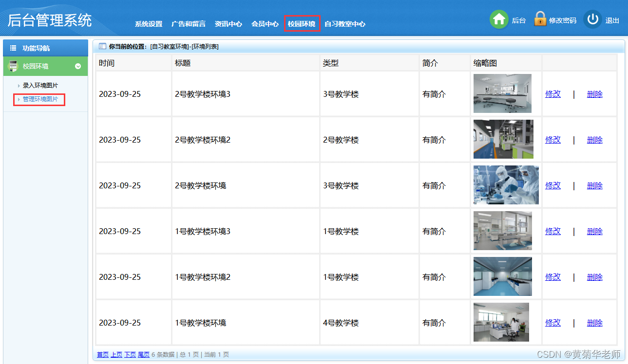Click 退出 text link
This screenshot has width=628, height=364.
click(612, 20)
